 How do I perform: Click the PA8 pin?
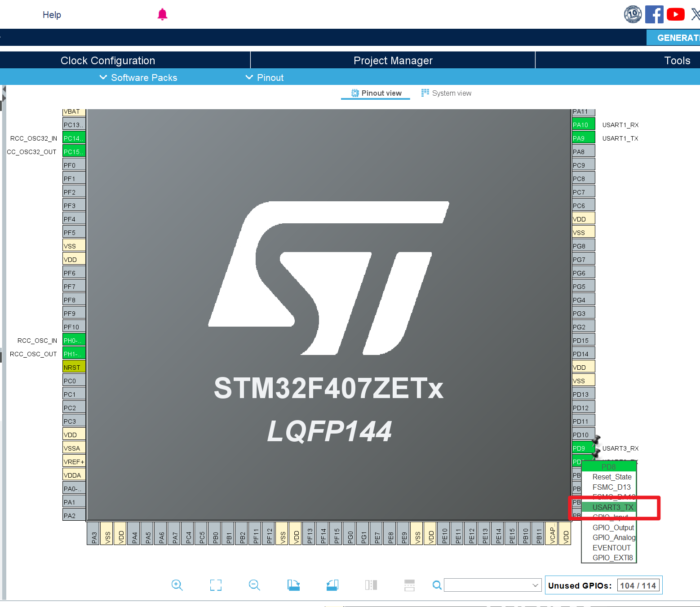584,151
